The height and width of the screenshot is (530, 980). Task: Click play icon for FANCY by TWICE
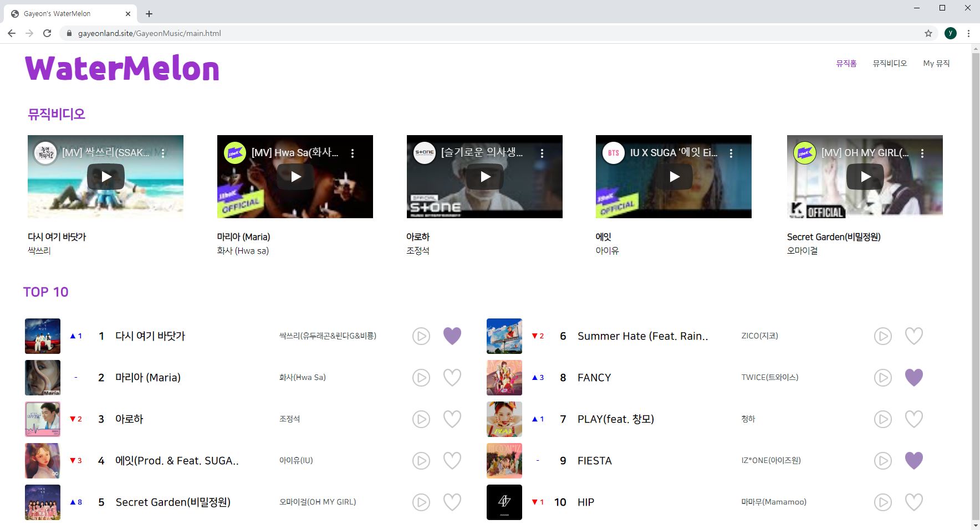point(882,378)
